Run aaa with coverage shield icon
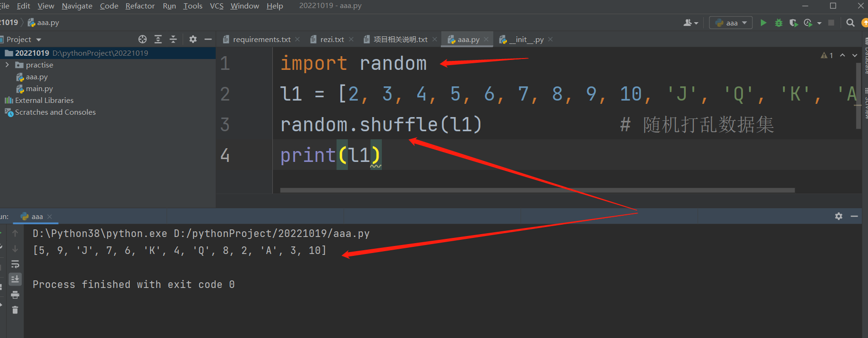The width and height of the screenshot is (868, 338). [793, 23]
